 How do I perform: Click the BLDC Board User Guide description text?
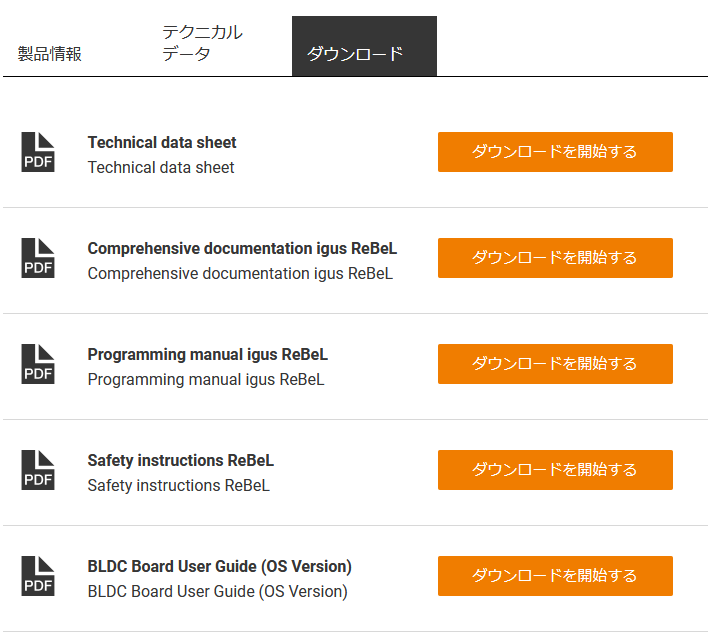tap(217, 592)
